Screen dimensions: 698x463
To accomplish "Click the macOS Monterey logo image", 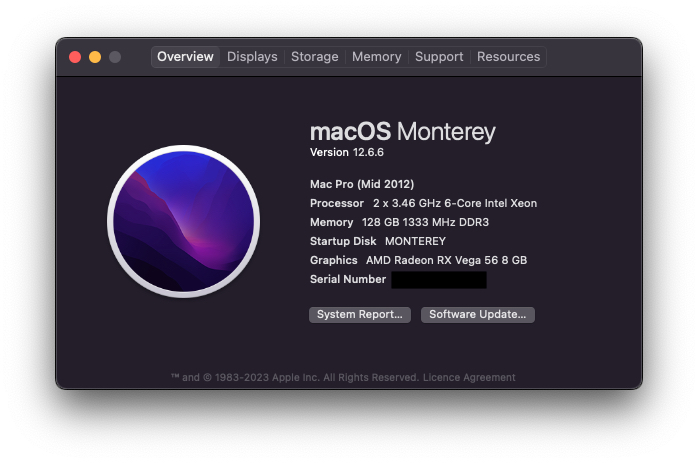I will click(183, 221).
